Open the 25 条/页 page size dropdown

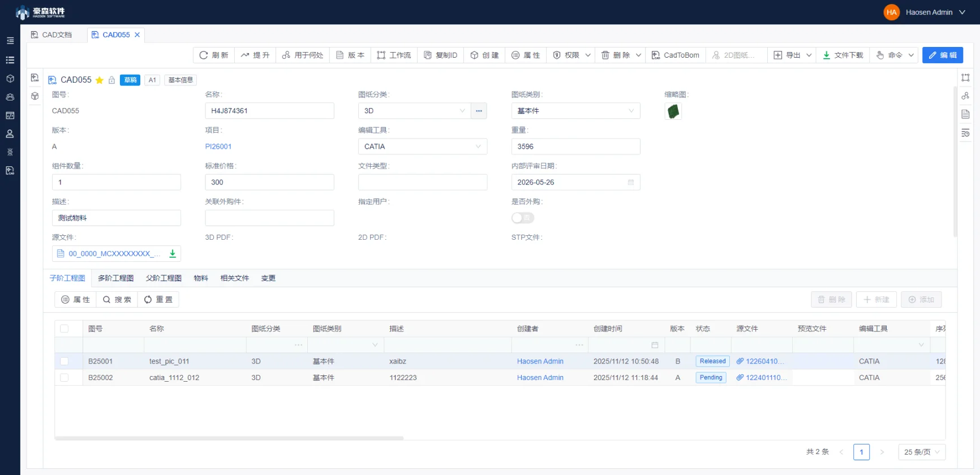922,452
